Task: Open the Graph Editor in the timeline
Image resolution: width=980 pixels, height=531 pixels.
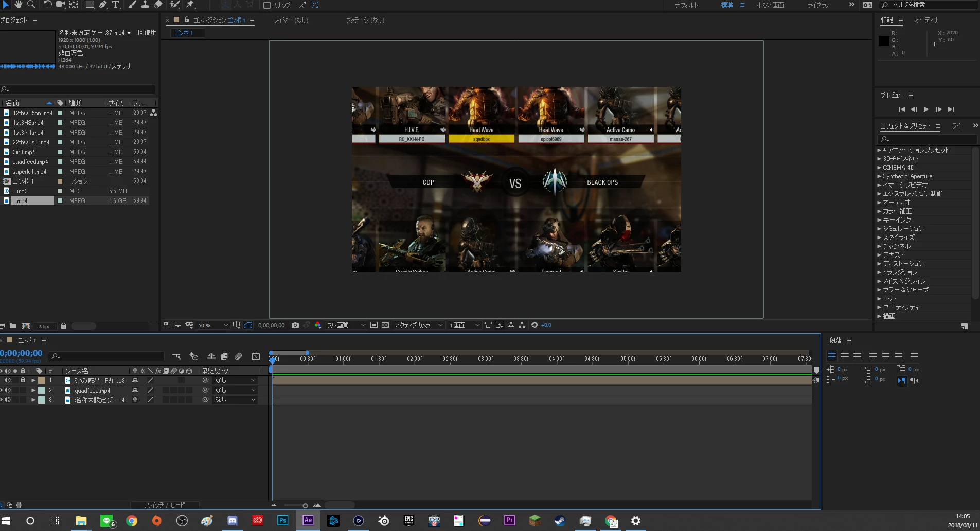Action: [x=256, y=356]
